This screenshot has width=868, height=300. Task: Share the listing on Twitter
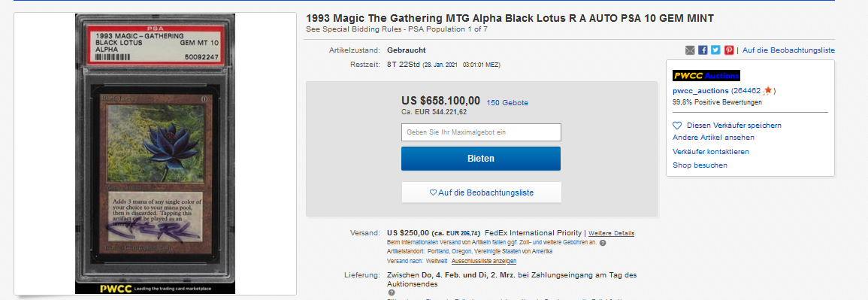coord(715,50)
